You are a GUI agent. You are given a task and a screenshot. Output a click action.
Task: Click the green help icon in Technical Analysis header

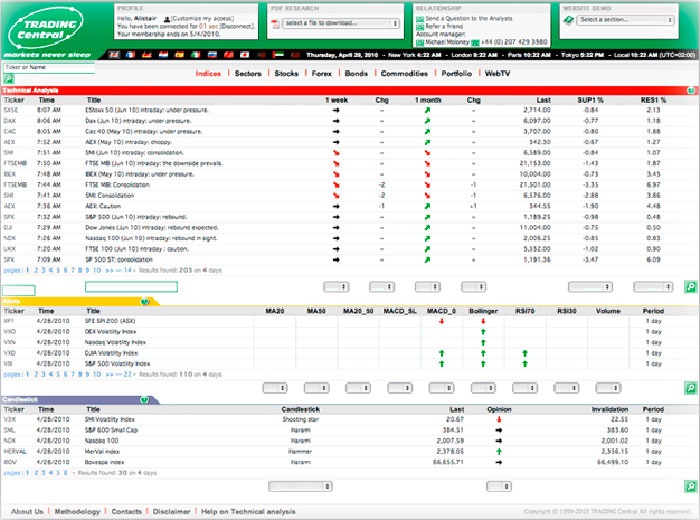pyautogui.click(x=691, y=90)
